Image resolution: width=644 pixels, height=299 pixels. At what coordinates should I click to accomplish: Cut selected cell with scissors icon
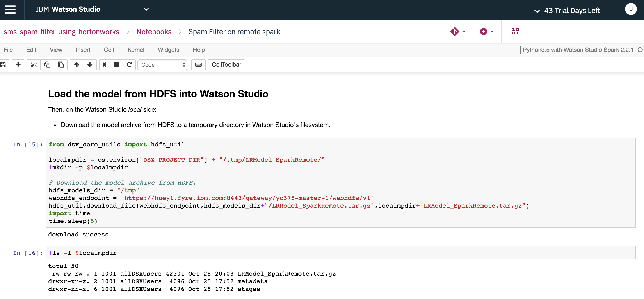34,65
